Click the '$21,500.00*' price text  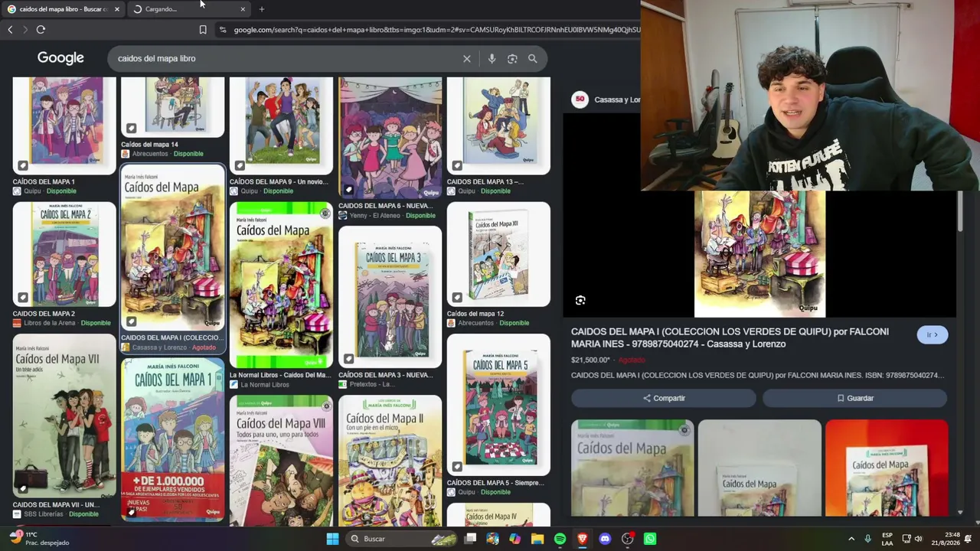click(x=590, y=360)
